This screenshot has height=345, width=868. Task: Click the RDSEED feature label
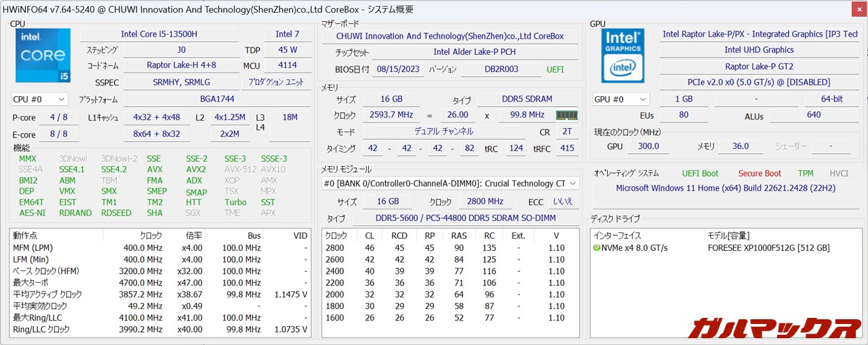pos(116,213)
